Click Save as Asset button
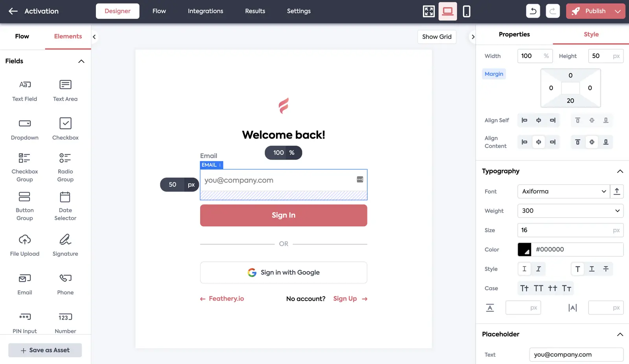The height and width of the screenshot is (364, 629). tap(45, 350)
